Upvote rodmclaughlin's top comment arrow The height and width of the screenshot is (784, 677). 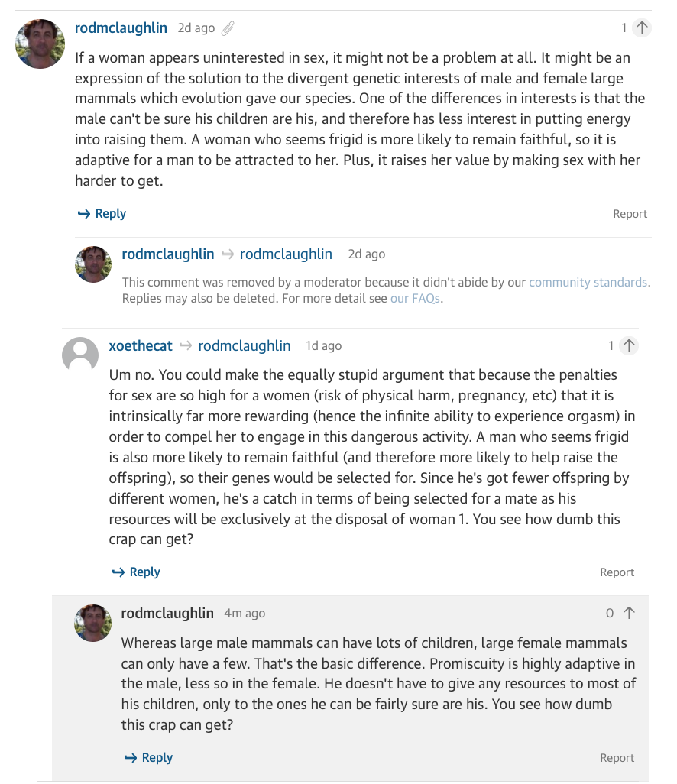642,28
